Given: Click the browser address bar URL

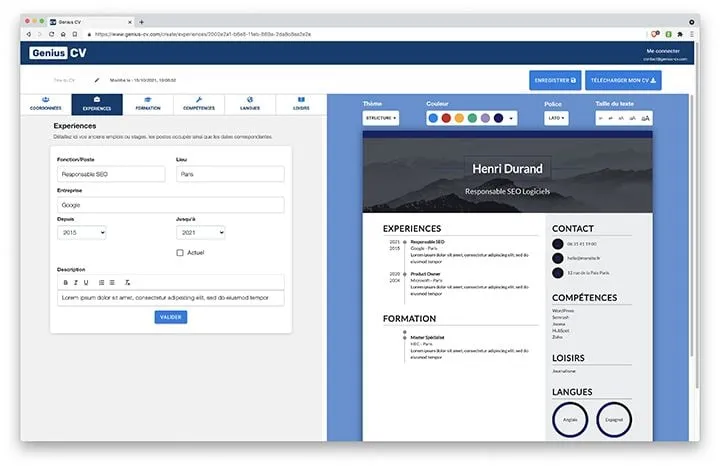Looking at the screenshot, I should click(202, 34).
